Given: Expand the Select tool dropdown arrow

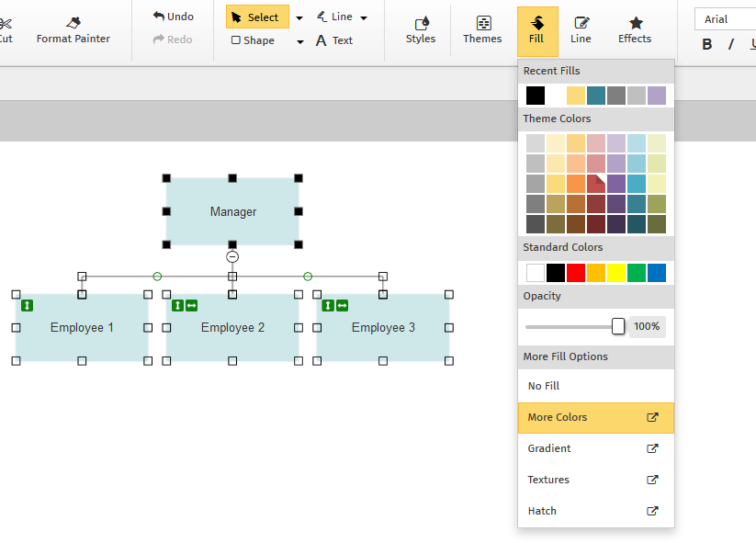Looking at the screenshot, I should pos(299,17).
